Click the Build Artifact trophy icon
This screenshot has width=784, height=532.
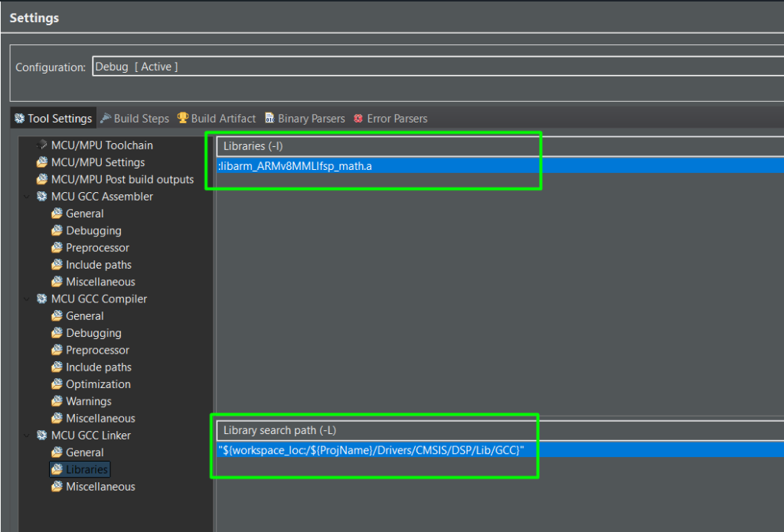point(183,119)
